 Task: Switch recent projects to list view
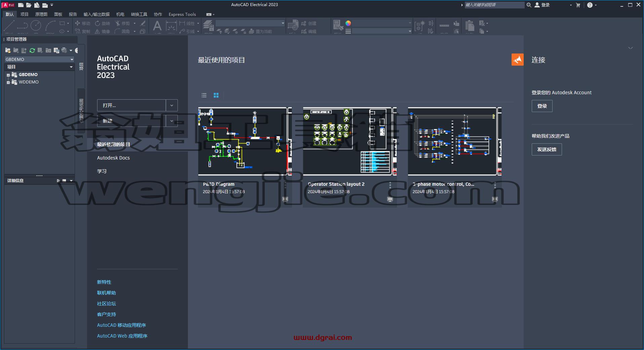[x=204, y=95]
